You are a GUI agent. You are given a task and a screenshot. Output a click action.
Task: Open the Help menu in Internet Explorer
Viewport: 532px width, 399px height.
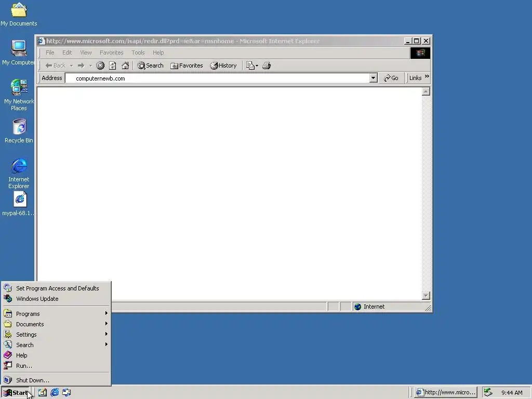[x=158, y=52]
